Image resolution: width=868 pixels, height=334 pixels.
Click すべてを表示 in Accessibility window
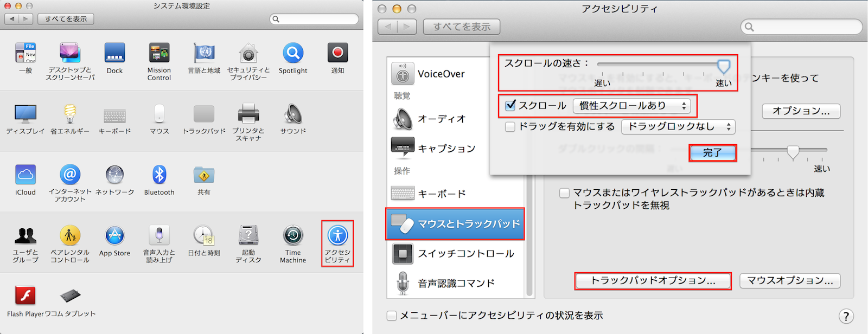point(462,27)
